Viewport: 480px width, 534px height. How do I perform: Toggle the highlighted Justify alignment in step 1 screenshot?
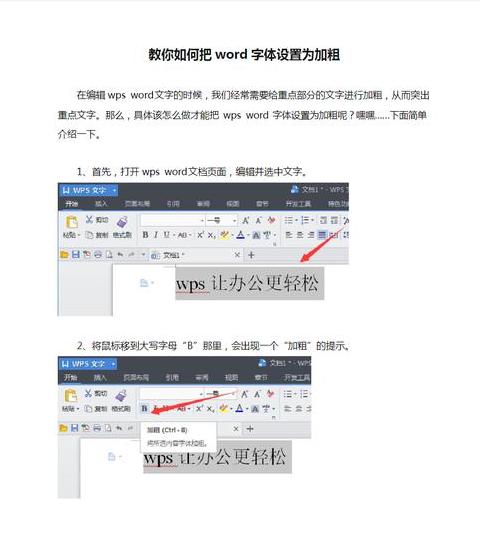tap(322, 235)
